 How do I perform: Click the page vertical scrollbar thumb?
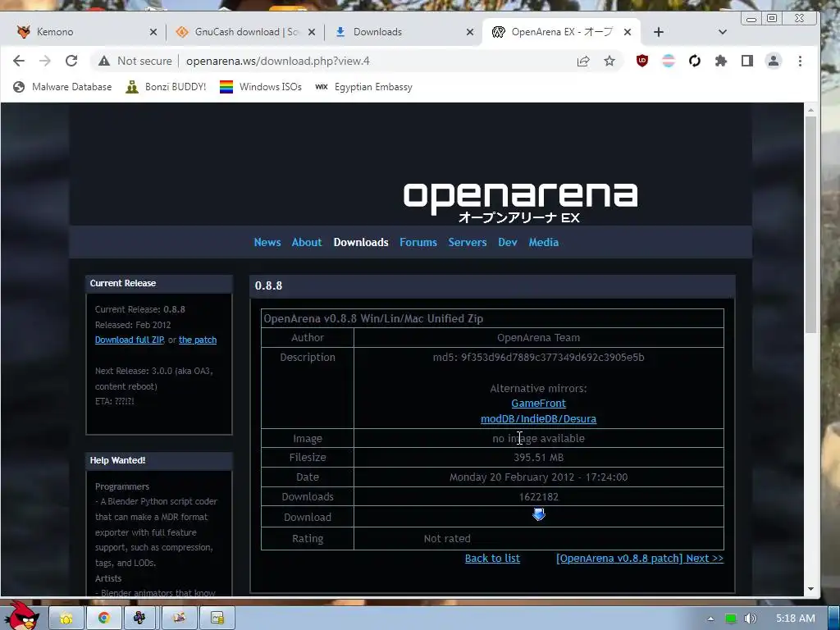coord(811,225)
